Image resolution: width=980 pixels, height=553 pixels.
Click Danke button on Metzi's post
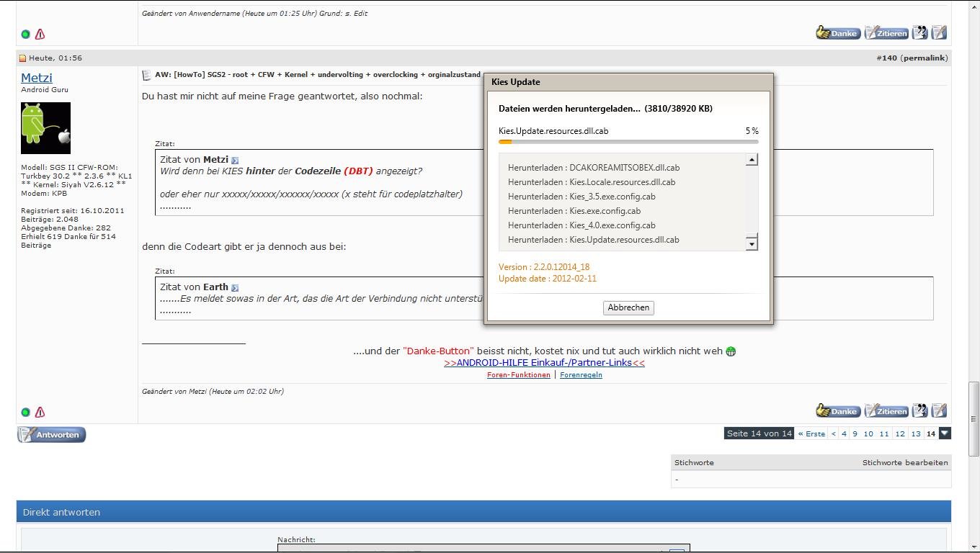pyautogui.click(x=838, y=411)
